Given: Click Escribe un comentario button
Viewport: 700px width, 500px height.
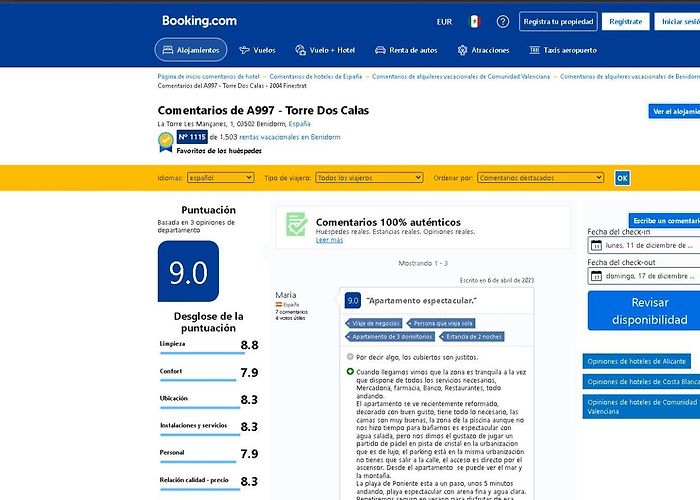Looking at the screenshot, I should pos(664,221).
